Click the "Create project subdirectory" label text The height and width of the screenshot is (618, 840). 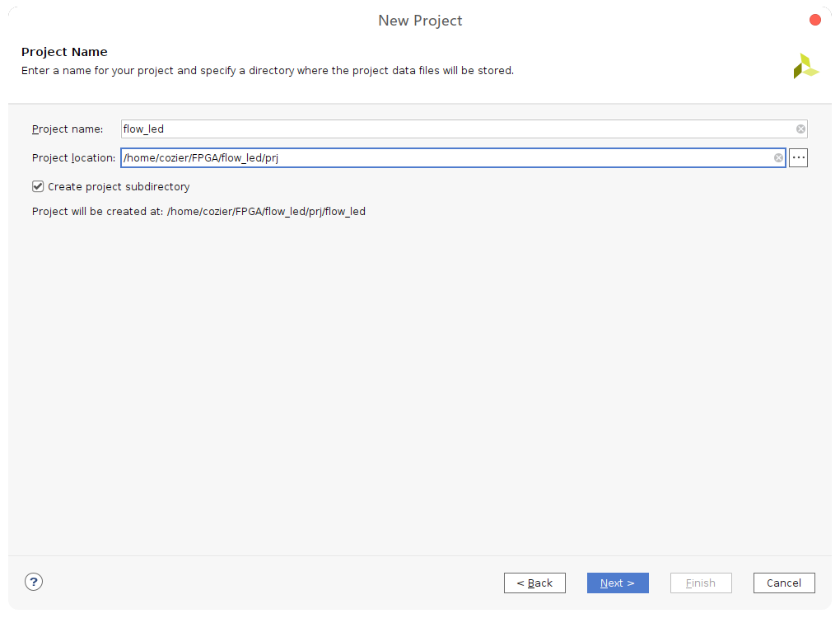coord(119,187)
